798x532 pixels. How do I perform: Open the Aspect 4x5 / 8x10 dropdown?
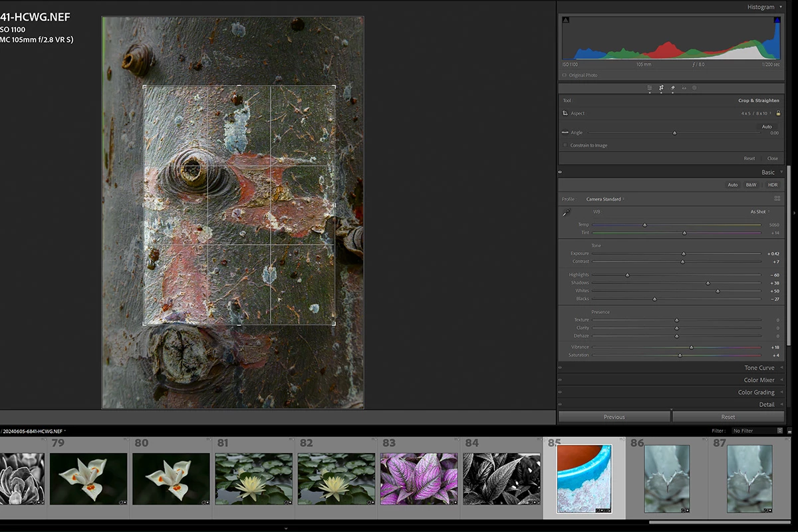coord(756,113)
